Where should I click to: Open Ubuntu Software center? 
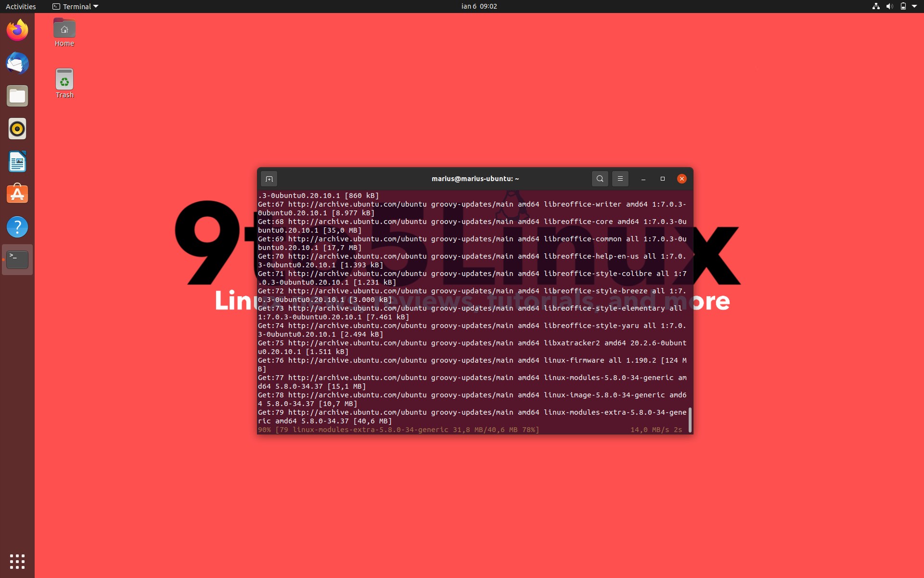tap(17, 194)
